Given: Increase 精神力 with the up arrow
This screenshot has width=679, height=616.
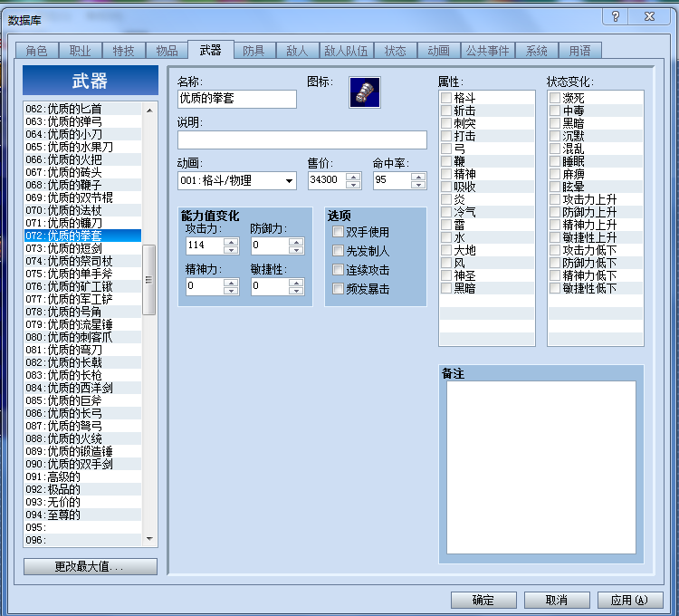Looking at the screenshot, I should (x=231, y=283).
